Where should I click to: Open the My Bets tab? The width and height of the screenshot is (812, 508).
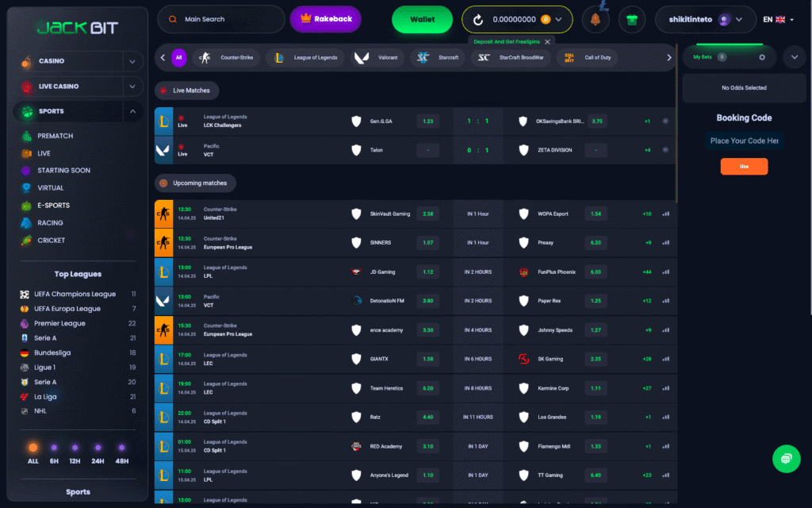pyautogui.click(x=710, y=57)
